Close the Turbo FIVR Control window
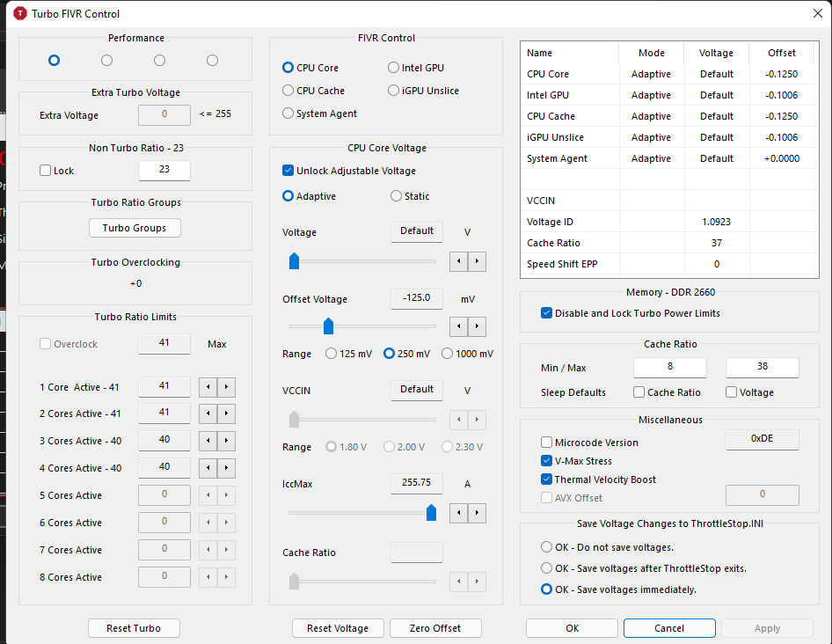Image resolution: width=832 pixels, height=644 pixels. pos(818,13)
